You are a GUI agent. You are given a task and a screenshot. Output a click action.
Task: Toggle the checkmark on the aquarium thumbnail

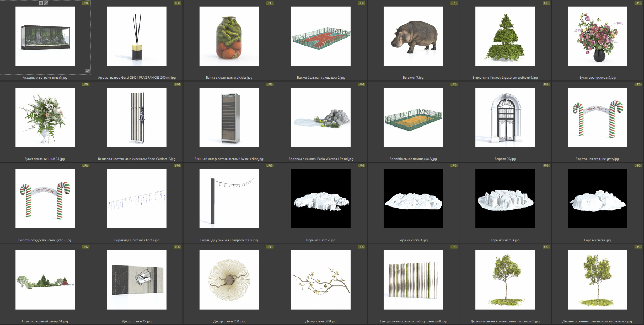pos(87,70)
